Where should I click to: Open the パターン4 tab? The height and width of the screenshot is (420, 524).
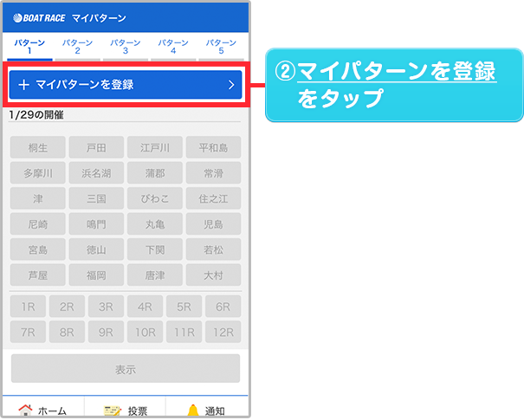coord(173,47)
